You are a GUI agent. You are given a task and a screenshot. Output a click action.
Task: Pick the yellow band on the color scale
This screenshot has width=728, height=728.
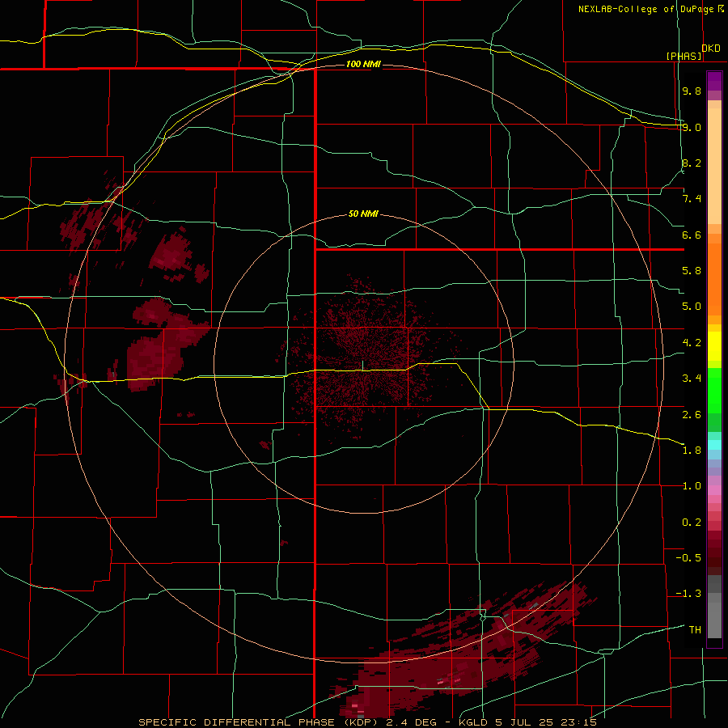pyautogui.click(x=714, y=346)
